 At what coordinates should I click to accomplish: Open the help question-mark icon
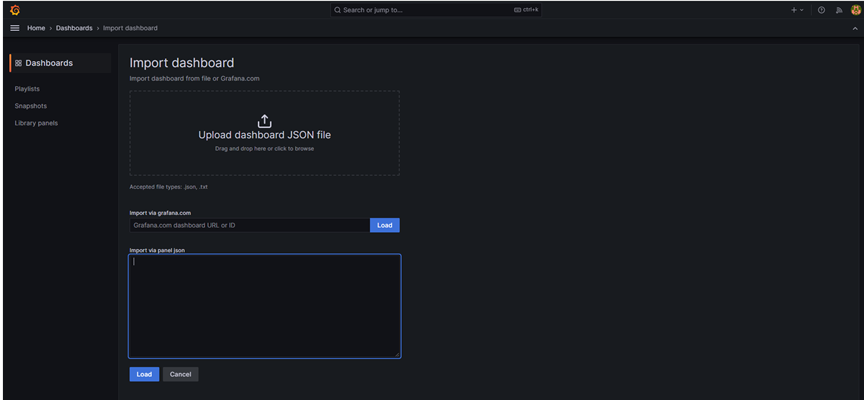822,10
